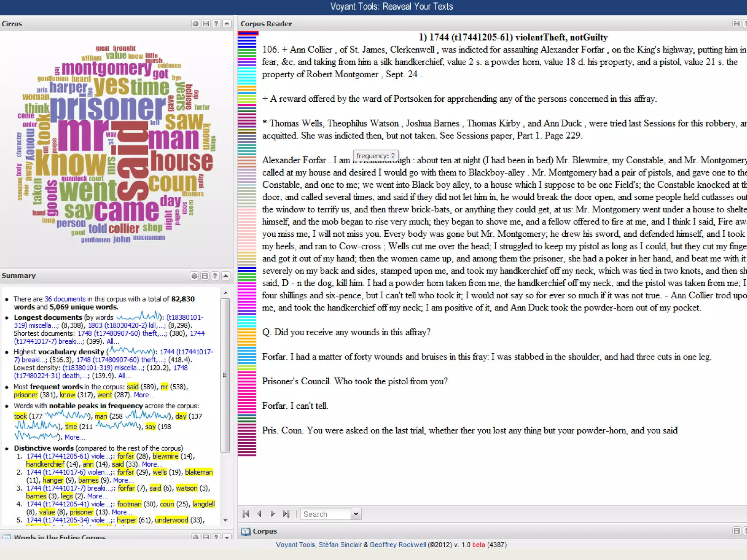Open Summary panel options gear icon

point(194,276)
